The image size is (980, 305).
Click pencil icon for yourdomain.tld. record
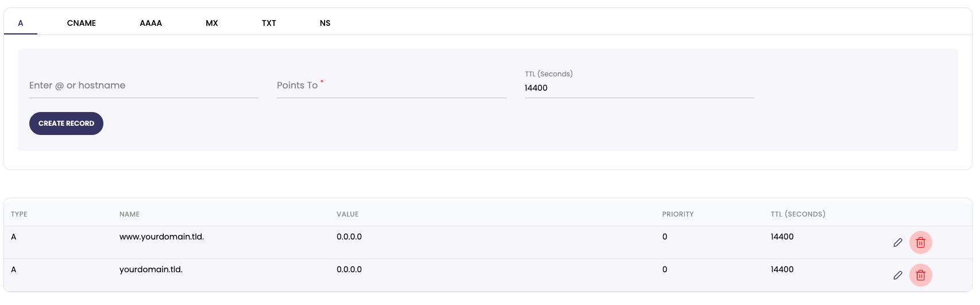pyautogui.click(x=898, y=275)
